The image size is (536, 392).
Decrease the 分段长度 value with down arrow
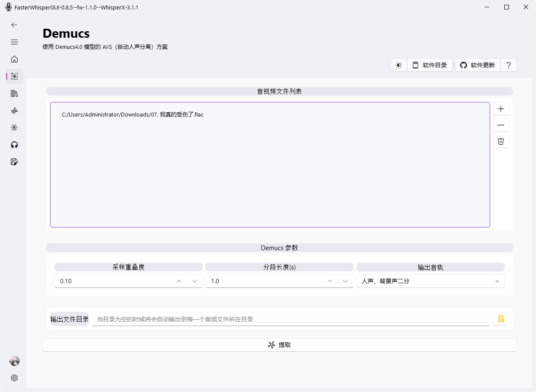(345, 281)
